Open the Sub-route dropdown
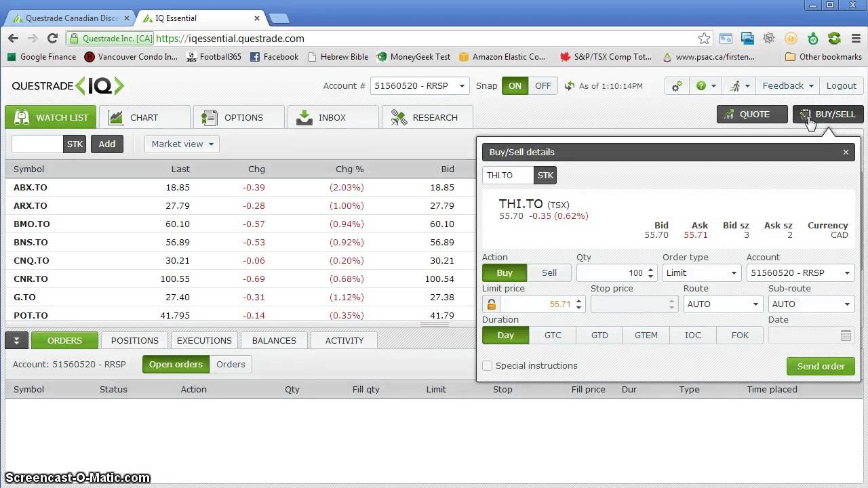Viewport: 868px width, 488px height. (811, 304)
